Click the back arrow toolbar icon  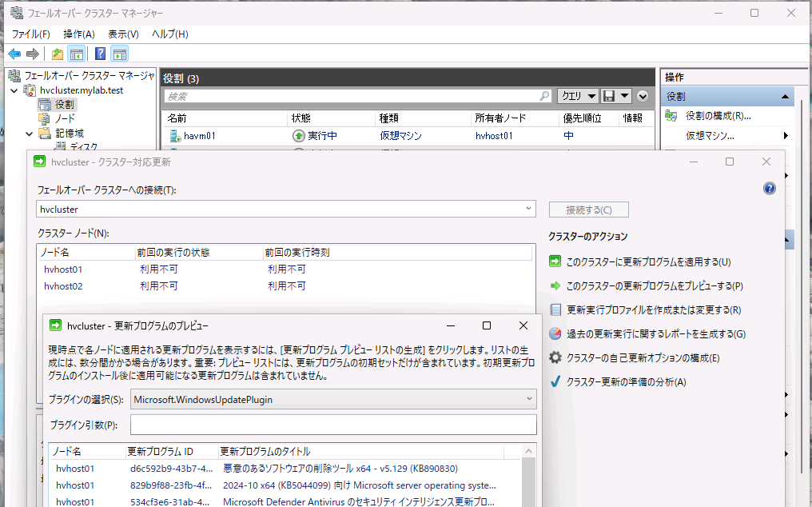(x=14, y=54)
